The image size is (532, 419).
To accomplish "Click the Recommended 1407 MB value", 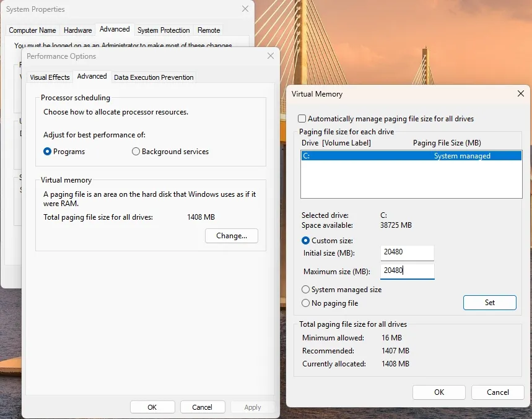I will pyautogui.click(x=395, y=350).
